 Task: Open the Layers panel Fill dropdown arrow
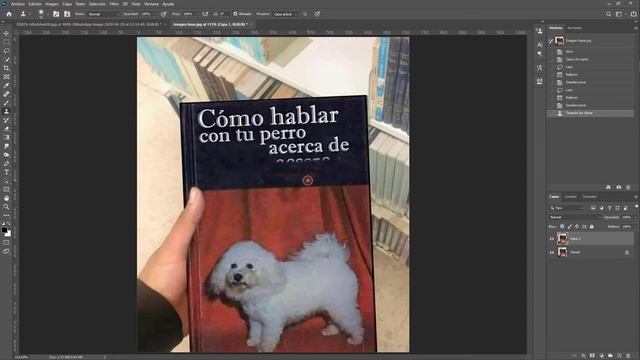click(635, 227)
